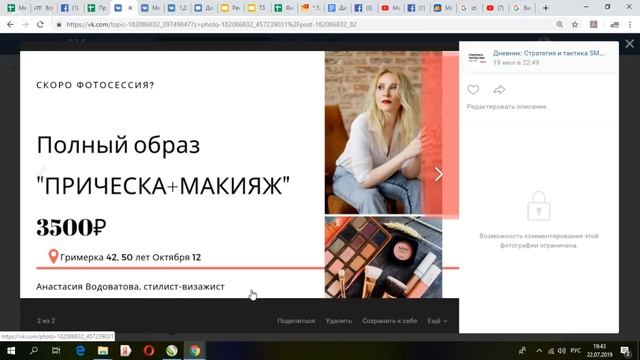Like the photo with the heart icon
The height and width of the screenshot is (360, 640).
pyautogui.click(x=473, y=89)
